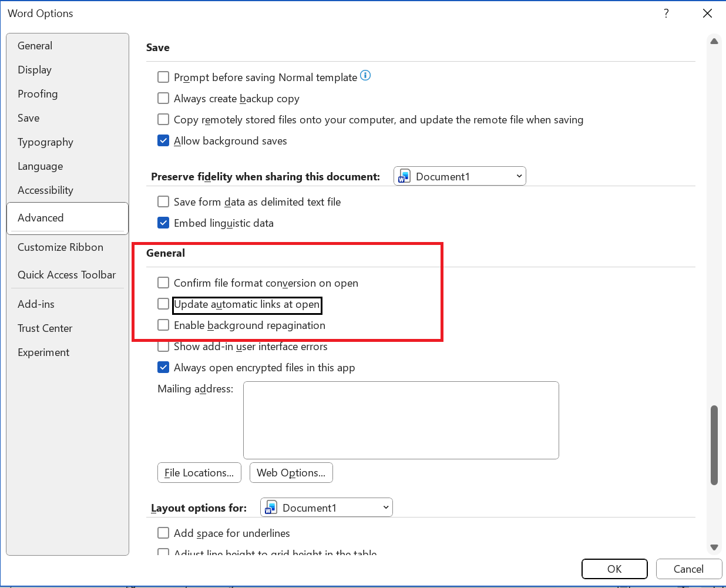
Task: Select the Typography category
Action: [x=68, y=142]
